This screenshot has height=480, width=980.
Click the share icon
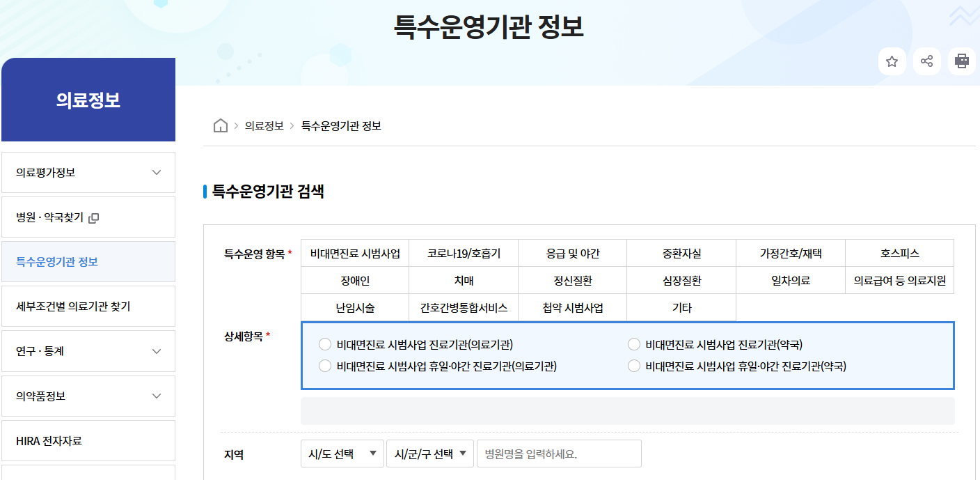point(926,61)
